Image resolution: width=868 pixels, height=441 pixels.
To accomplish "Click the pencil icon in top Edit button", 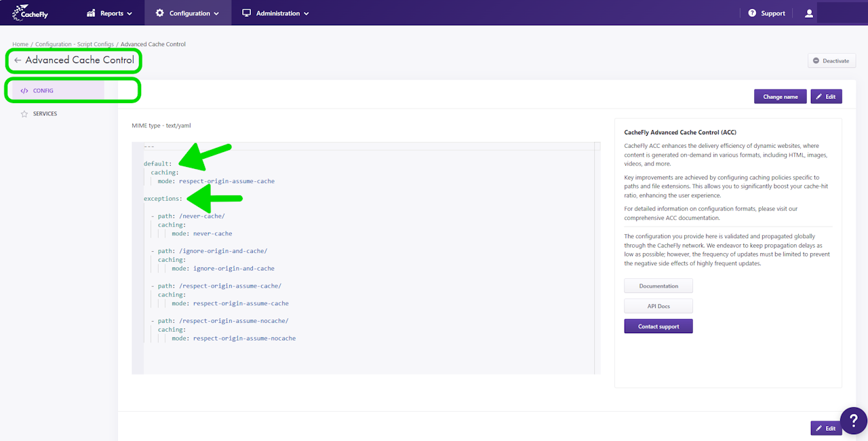I will (818, 96).
